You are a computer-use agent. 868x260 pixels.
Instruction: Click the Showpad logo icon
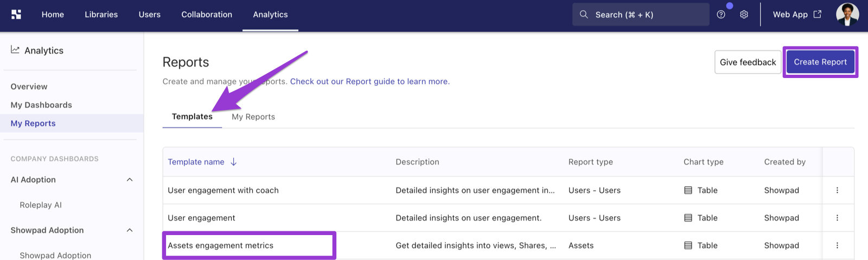[x=16, y=15]
